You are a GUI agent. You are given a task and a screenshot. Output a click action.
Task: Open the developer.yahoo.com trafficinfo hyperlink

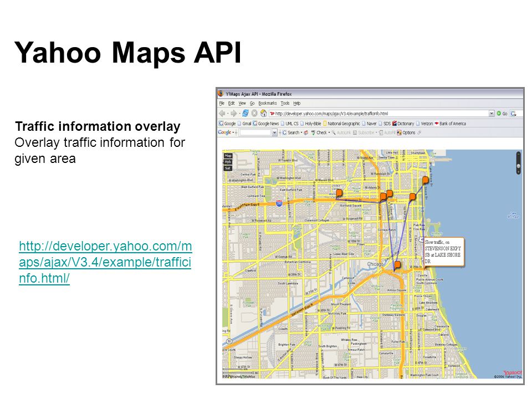pyautogui.click(x=105, y=262)
